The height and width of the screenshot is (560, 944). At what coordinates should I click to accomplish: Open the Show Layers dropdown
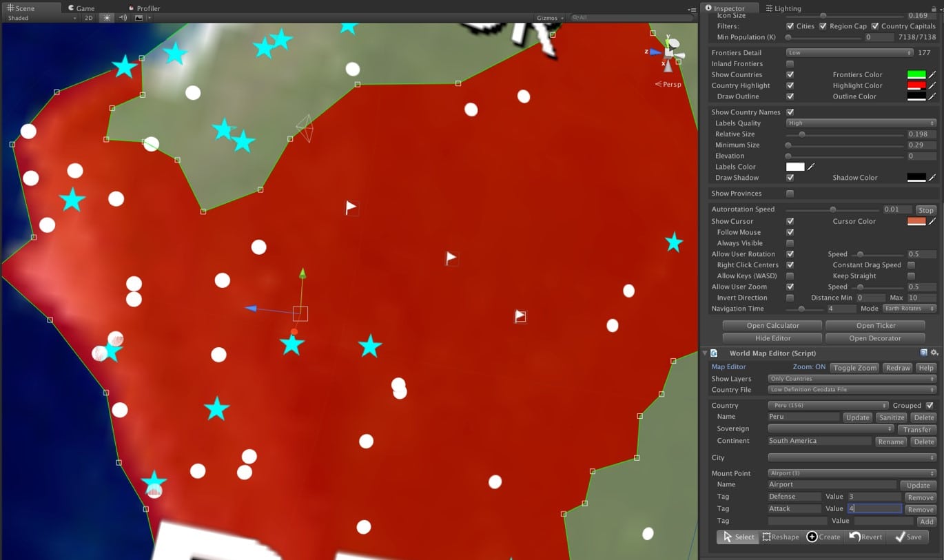[851, 378]
